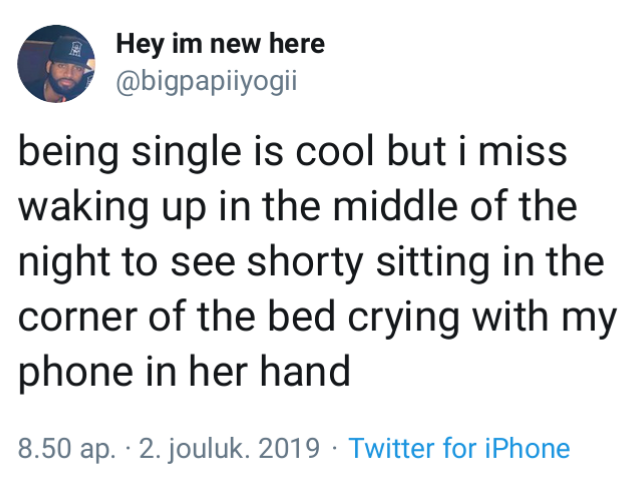Click the tweet line starting "being single"
The image size is (637, 478).
click(x=292, y=154)
